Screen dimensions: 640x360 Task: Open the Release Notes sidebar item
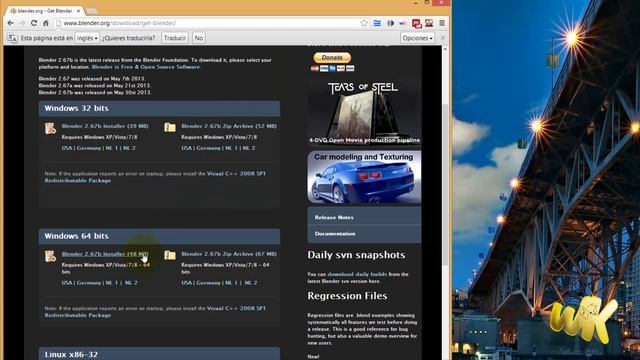coord(364,218)
